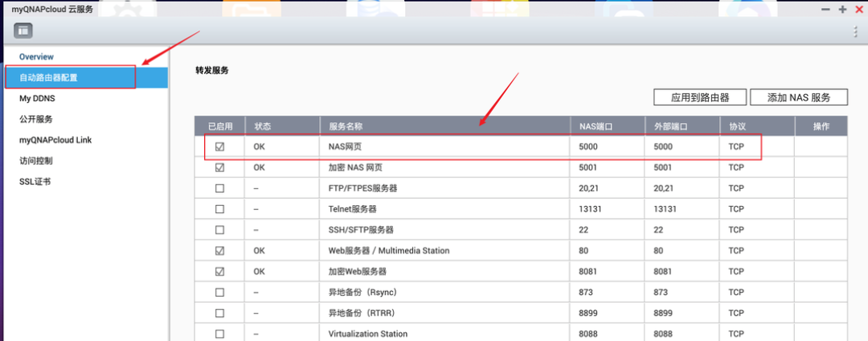868x341 pixels.
Task: Enable the 异地备份（RTRR）checkbox
Action: pyautogui.click(x=219, y=314)
